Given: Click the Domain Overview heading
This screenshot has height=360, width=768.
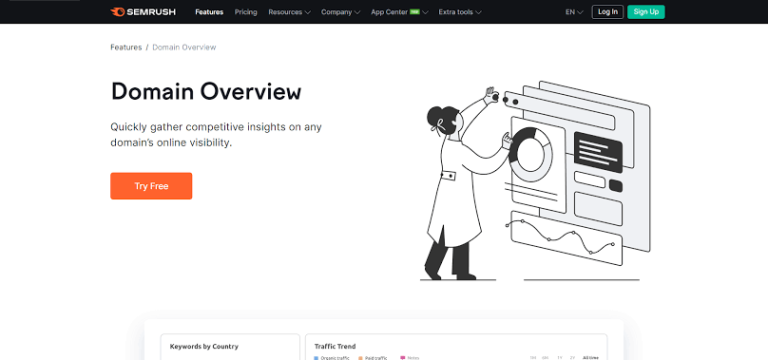Looking at the screenshot, I should click(206, 92).
